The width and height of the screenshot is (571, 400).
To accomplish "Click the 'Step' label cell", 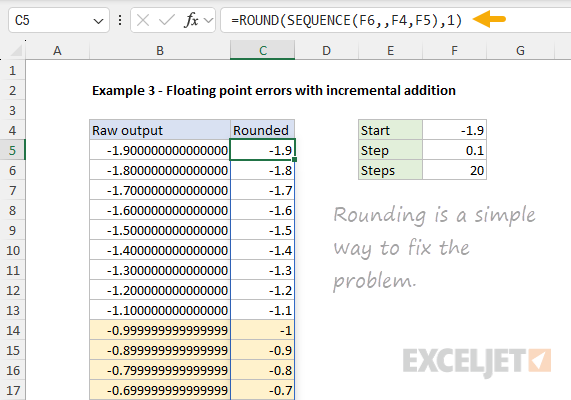I will click(390, 150).
